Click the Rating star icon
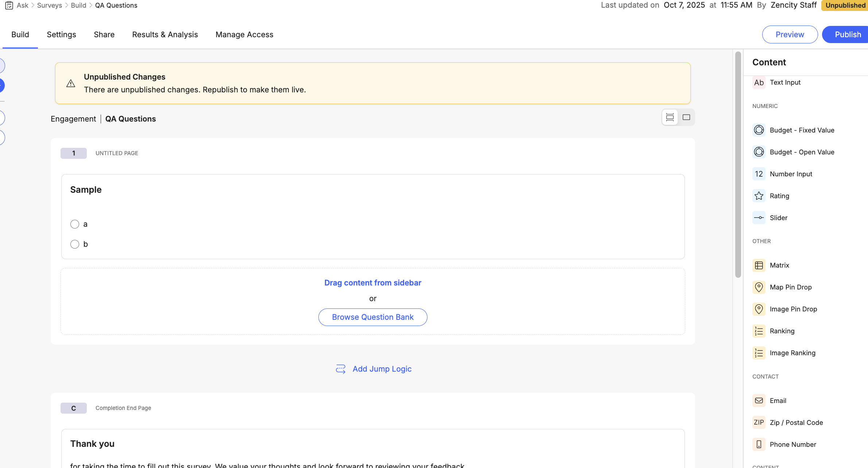Screen dimensions: 868x468 tap(759, 196)
